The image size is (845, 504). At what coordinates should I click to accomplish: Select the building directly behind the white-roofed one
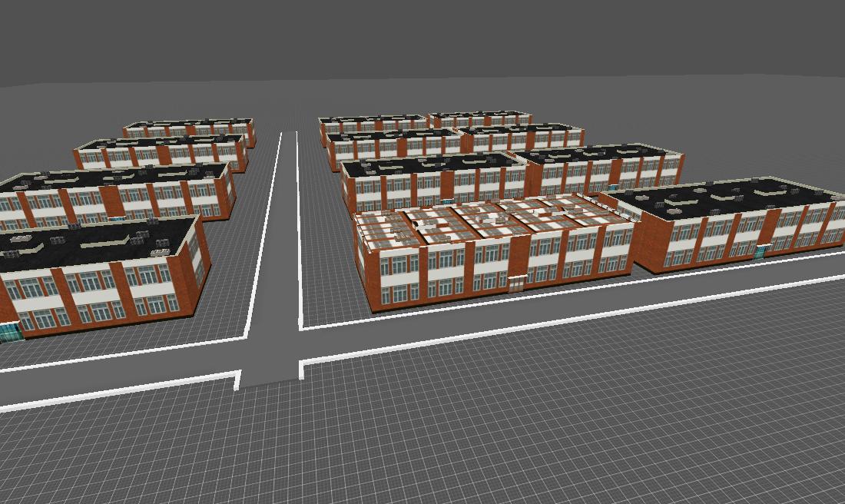click(430, 181)
